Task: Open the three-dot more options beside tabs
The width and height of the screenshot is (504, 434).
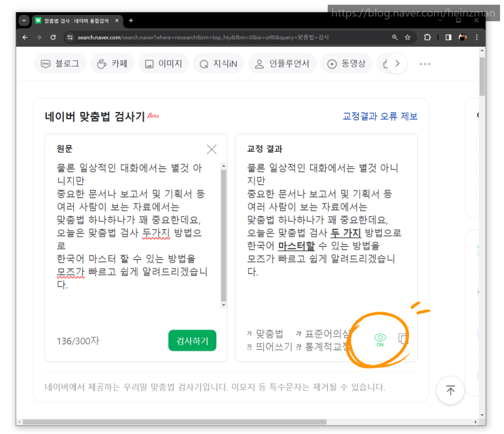Action: 425,64
